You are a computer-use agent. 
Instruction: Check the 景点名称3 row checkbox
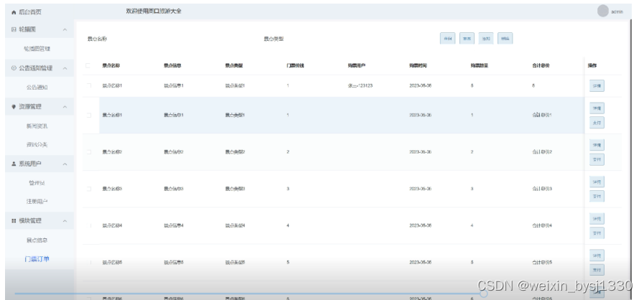89,189
